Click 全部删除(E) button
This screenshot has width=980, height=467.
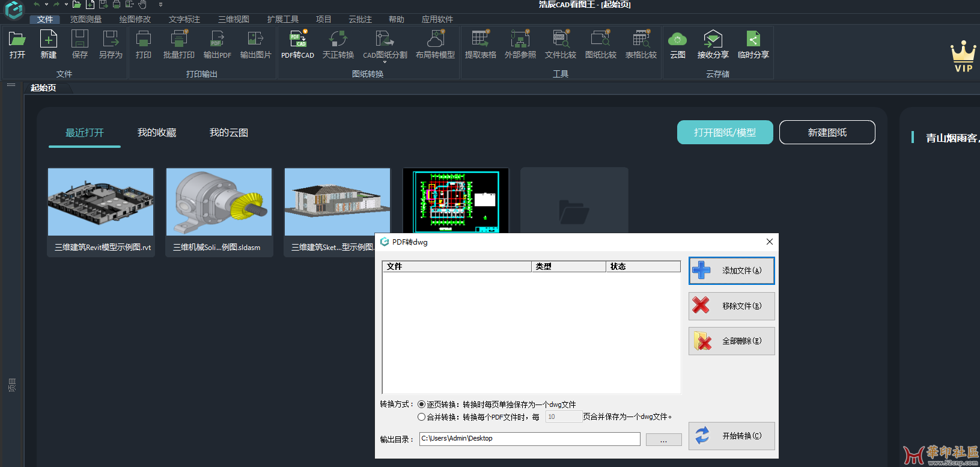coord(732,341)
